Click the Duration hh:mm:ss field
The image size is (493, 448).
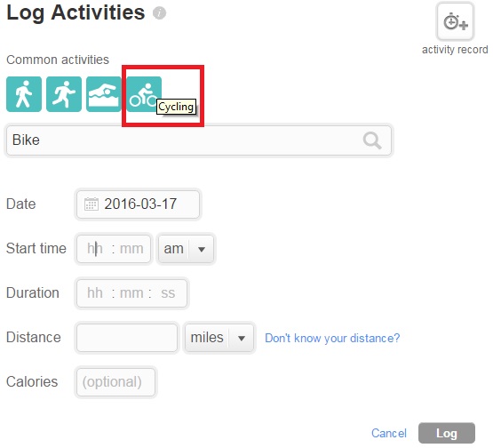[x=131, y=293]
